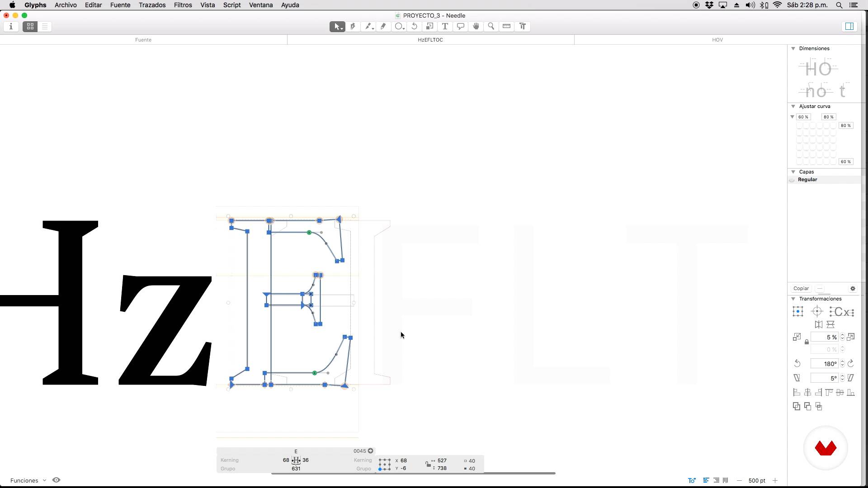Select the TrueType instructor tool
Screen dimensions: 868x488
(x=522, y=27)
